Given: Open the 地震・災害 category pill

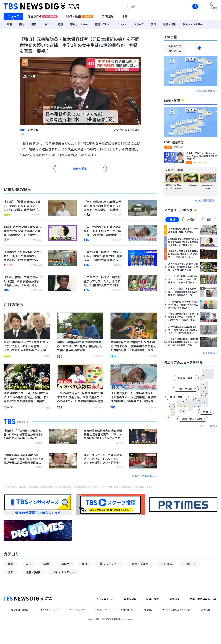Looking at the screenshot, I should (32, 572).
